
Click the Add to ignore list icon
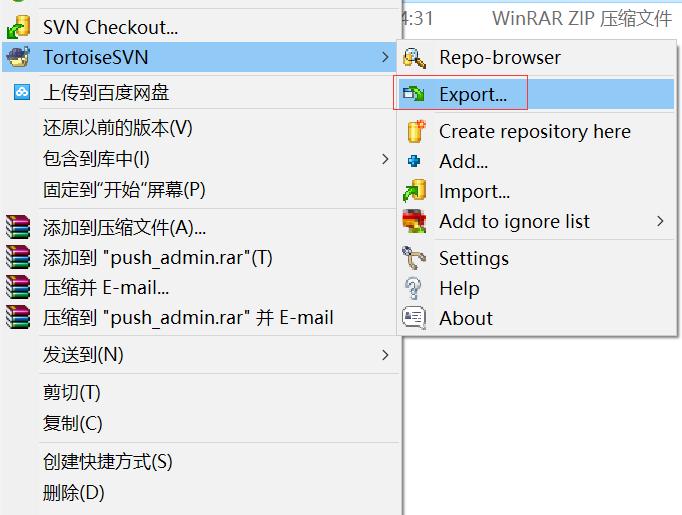(414, 222)
